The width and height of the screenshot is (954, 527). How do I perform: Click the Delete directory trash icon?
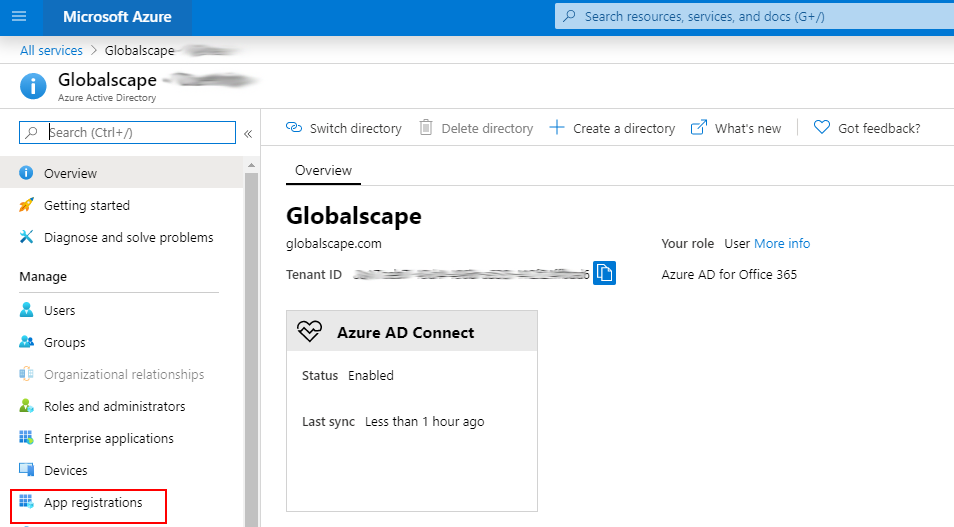[426, 128]
